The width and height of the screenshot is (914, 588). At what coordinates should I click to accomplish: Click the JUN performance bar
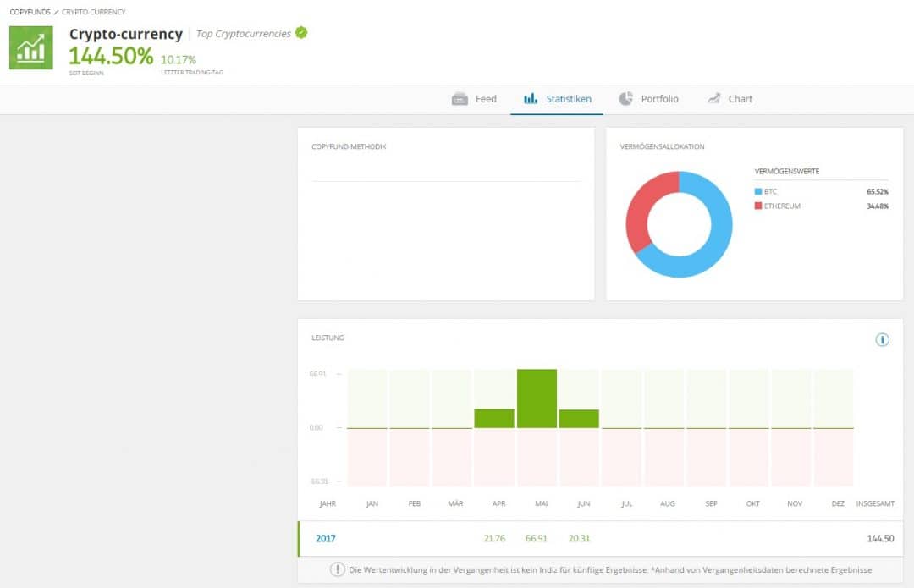point(579,419)
